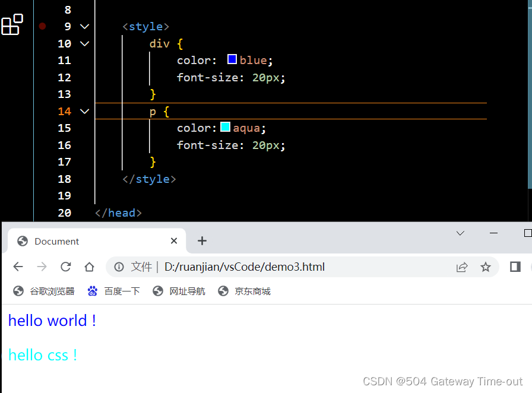Open the 网址导航 bookmark
This screenshot has height=393, width=532.
point(179,291)
